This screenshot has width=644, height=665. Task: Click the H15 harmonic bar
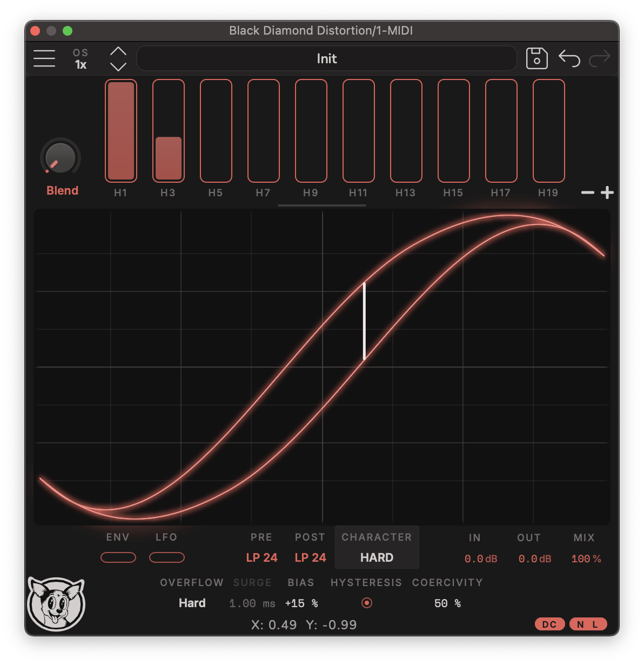[454, 131]
